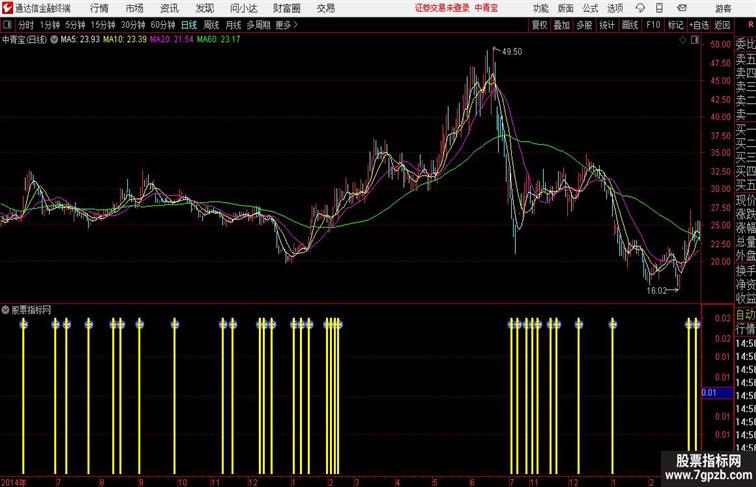Image resolution: width=756 pixels, height=487 pixels.
Task: Switch to 5分钟 period
Action: [x=75, y=25]
